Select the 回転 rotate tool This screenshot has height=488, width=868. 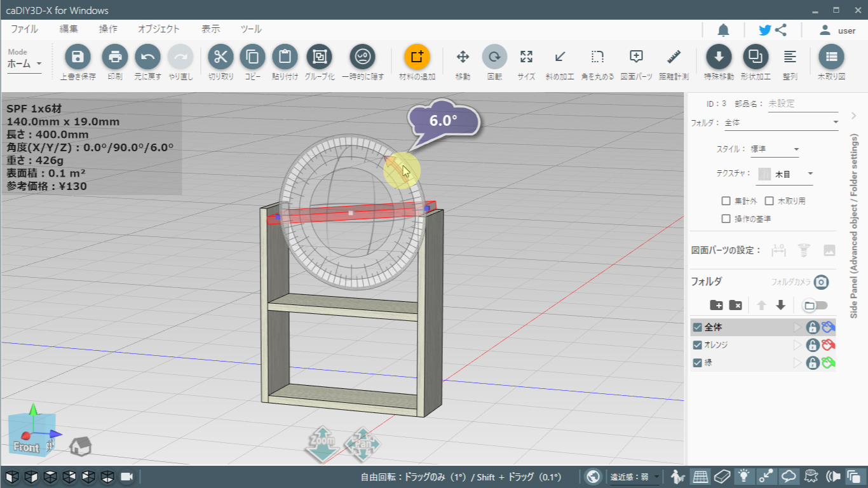[494, 57]
